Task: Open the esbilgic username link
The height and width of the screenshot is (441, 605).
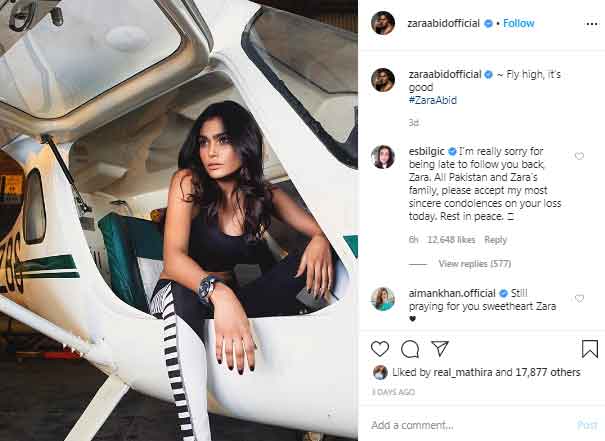Action: 426,151
